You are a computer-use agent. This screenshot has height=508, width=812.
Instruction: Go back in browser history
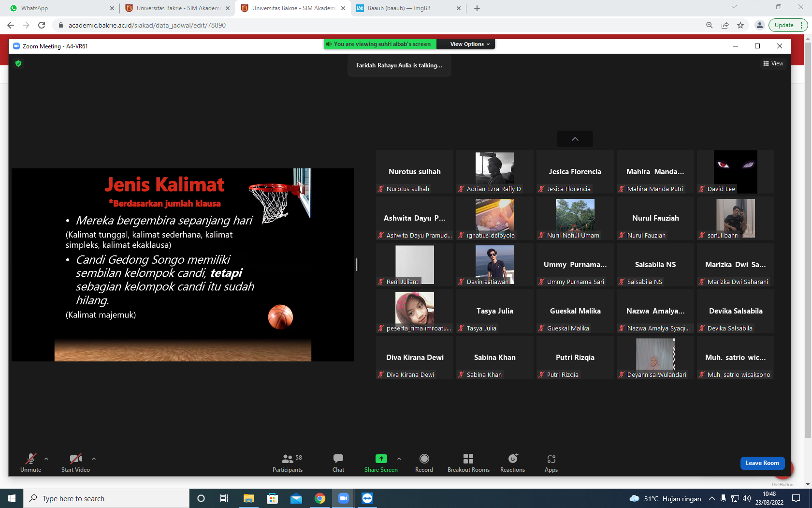(x=11, y=25)
